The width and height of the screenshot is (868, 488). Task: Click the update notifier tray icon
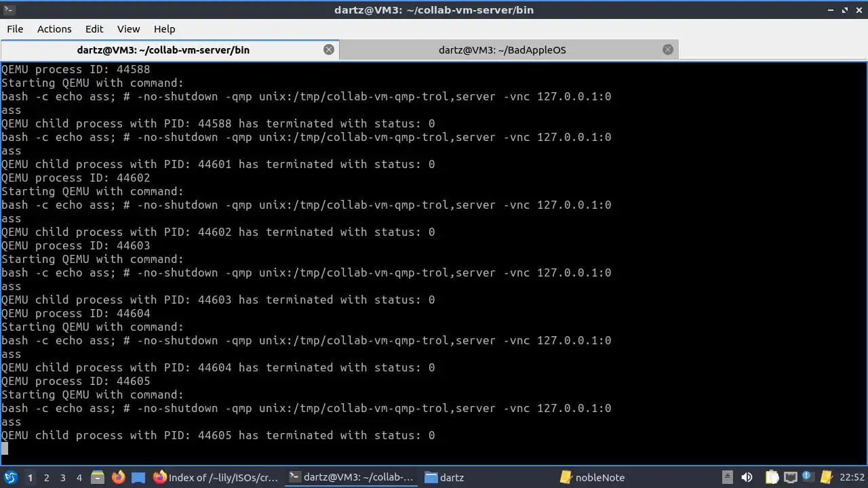pyautogui.click(x=808, y=477)
